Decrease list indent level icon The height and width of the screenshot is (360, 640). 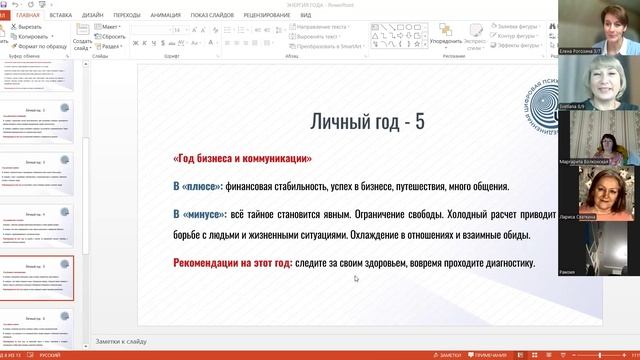point(258,30)
